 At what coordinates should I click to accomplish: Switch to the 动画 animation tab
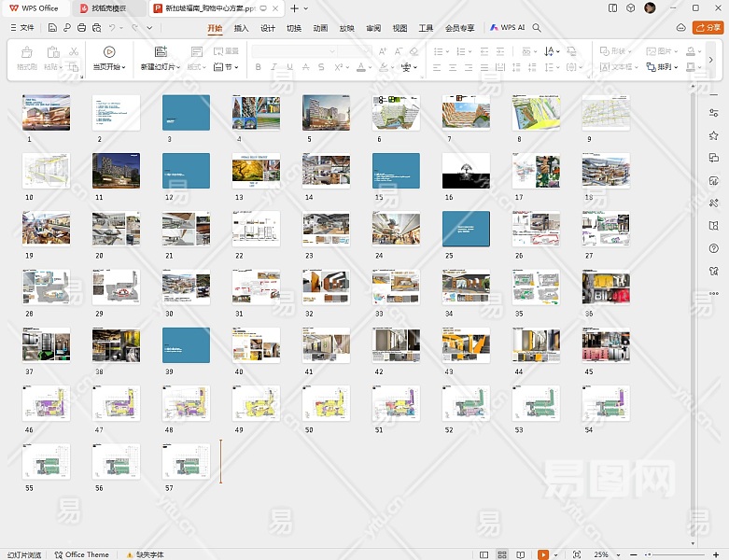tap(320, 28)
